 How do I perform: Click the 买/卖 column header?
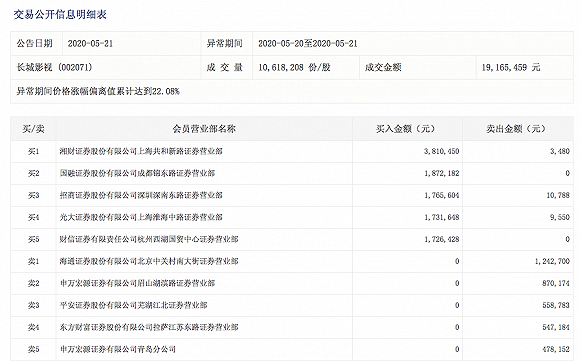tap(33, 129)
